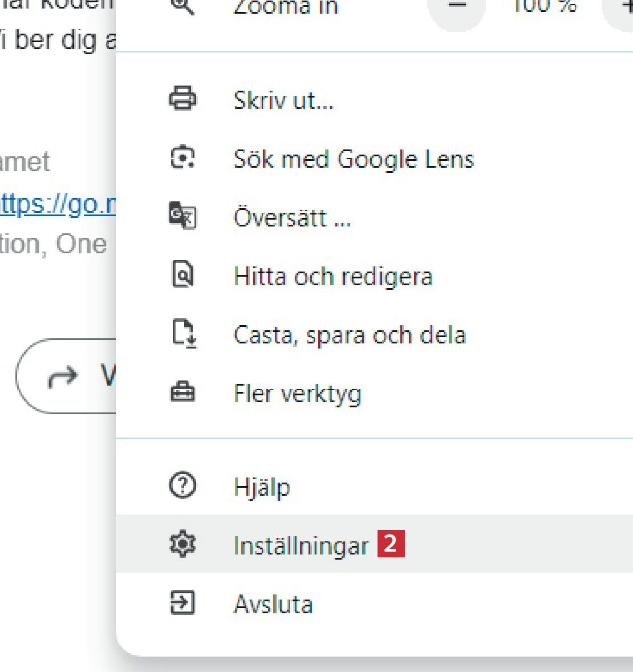Select the Skriv ut... menu entry

(283, 101)
